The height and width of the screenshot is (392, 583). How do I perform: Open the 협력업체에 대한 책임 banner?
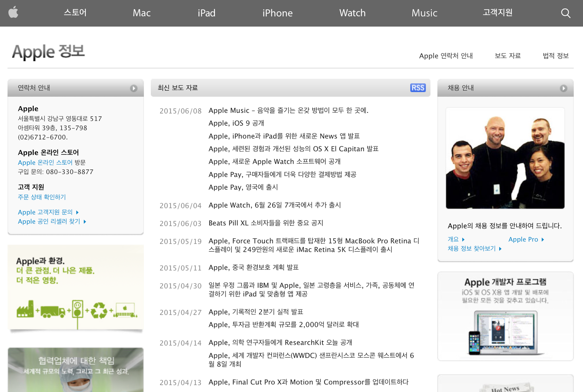(x=76, y=370)
